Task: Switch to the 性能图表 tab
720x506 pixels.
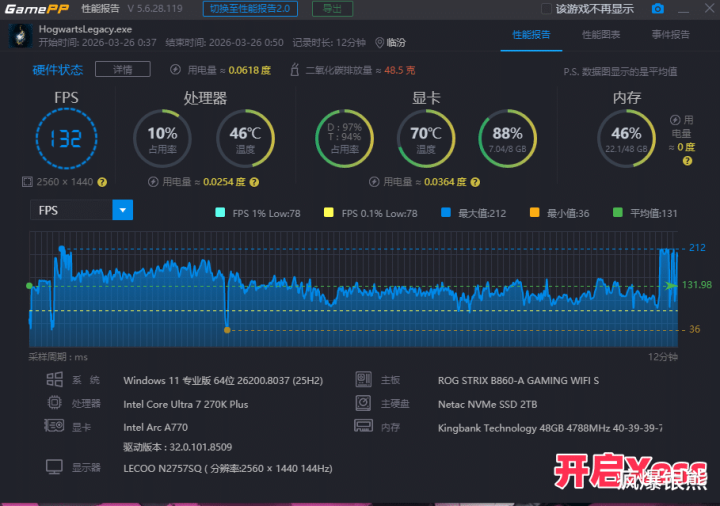Action: point(601,34)
